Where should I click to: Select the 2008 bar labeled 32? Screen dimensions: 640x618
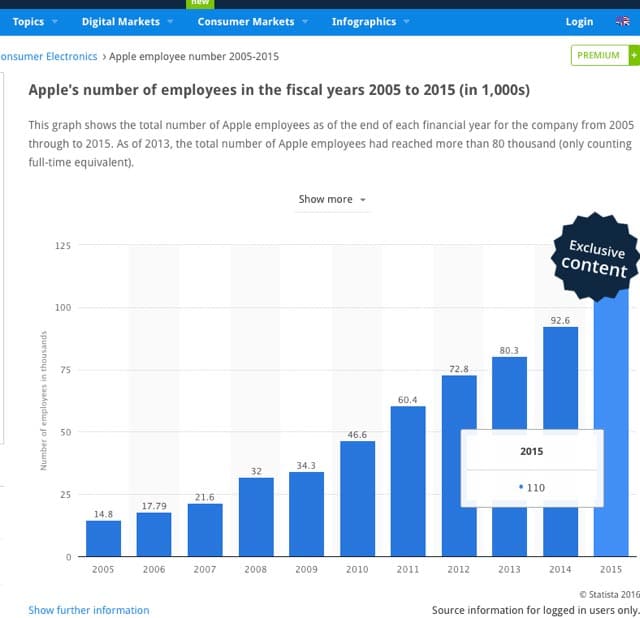(256, 517)
